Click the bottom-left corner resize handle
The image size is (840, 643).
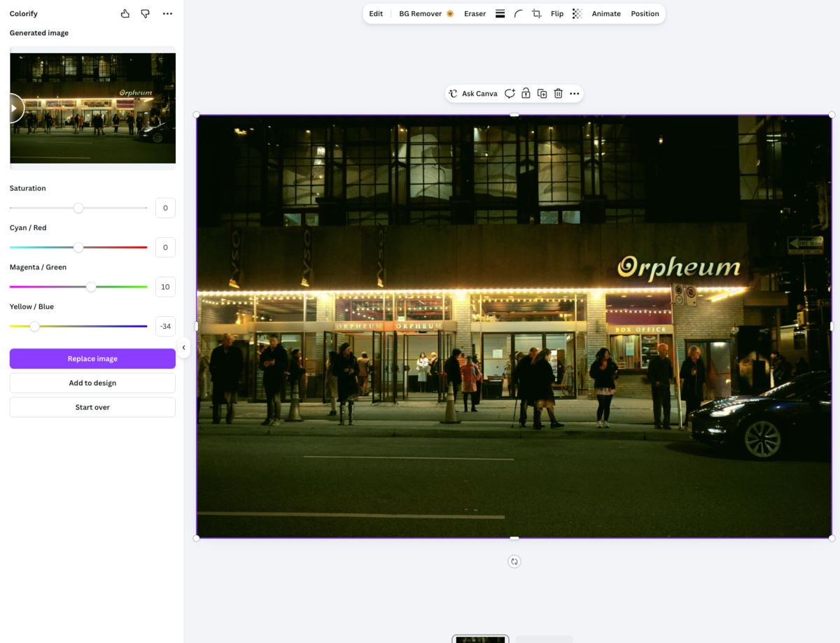pyautogui.click(x=197, y=538)
